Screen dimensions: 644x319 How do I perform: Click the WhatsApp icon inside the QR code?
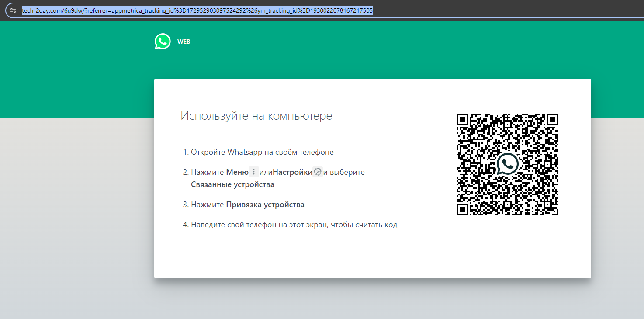(507, 164)
